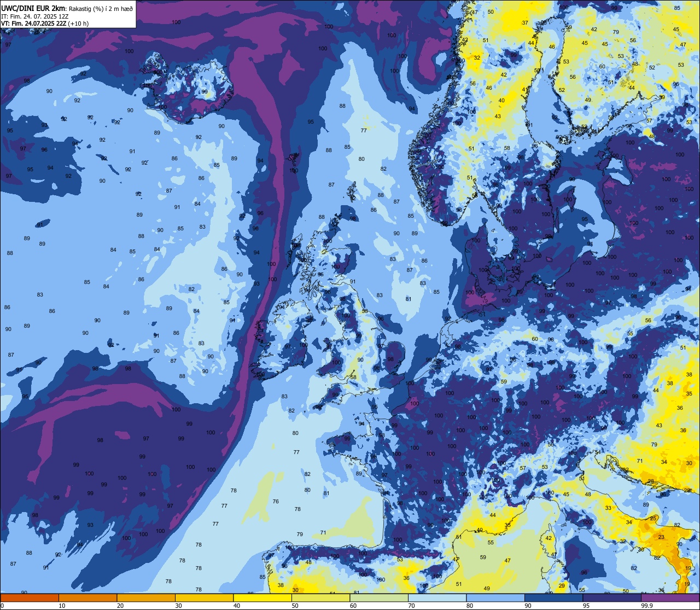The image size is (700, 610).
Task: Click the orange 10–20 legend swatch
Action: tap(87, 597)
